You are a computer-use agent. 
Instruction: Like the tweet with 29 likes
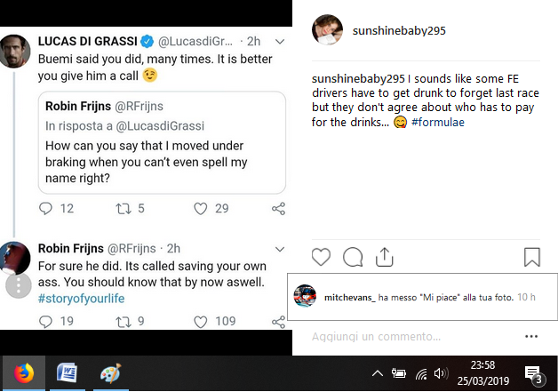click(200, 208)
